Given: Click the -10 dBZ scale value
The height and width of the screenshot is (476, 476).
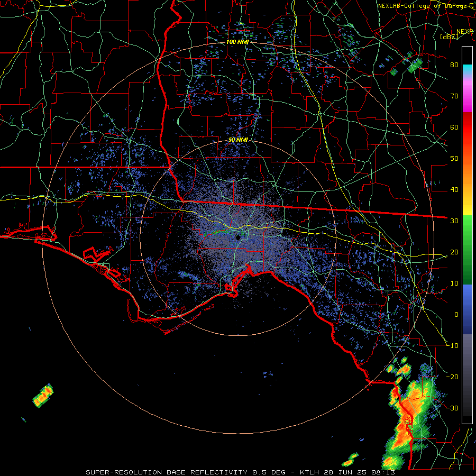Looking at the screenshot, I should pos(453,346).
